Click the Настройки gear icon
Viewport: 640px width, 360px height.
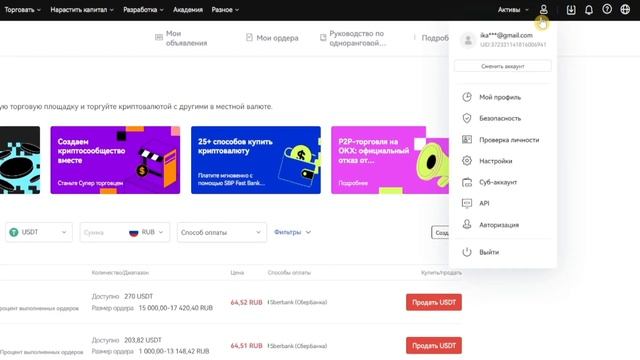(467, 161)
